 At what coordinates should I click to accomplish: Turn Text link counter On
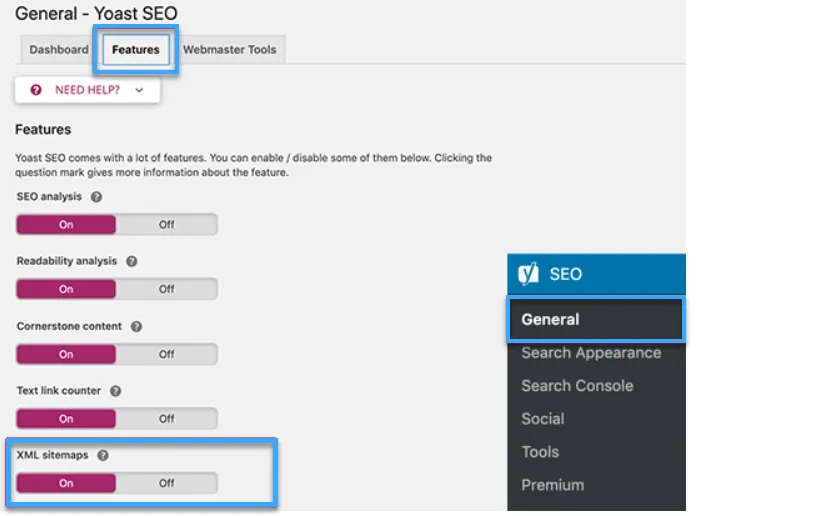(66, 418)
